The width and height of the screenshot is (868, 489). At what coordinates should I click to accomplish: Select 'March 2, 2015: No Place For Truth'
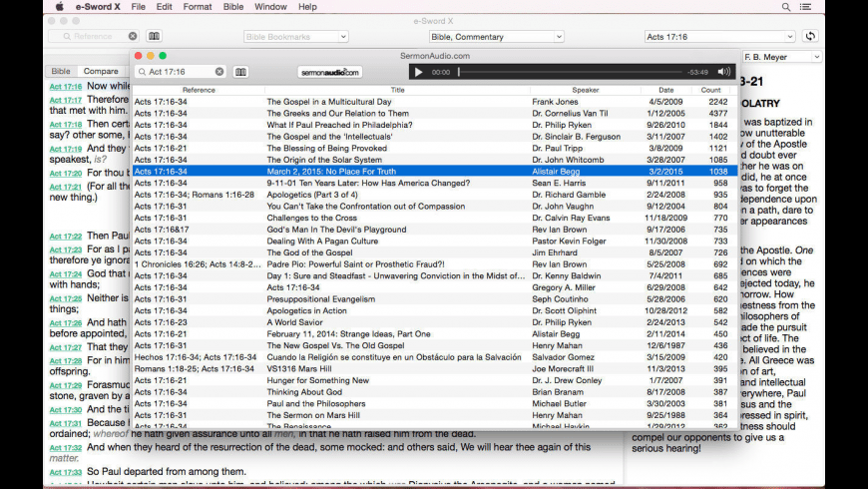pos(435,172)
